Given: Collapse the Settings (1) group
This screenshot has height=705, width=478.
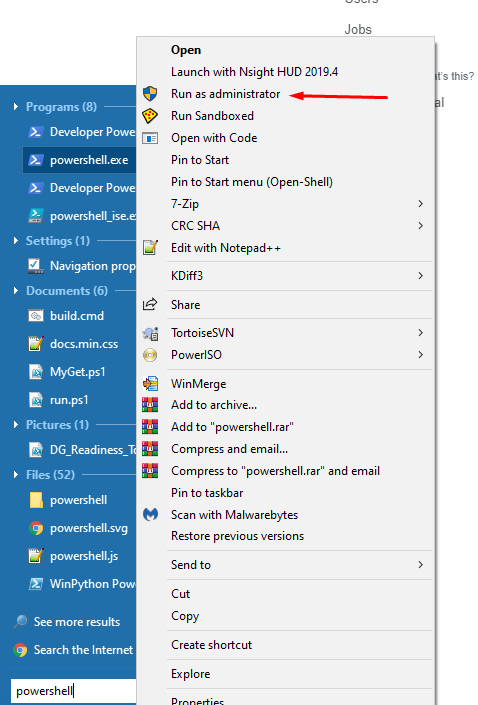Looking at the screenshot, I should pos(16,241).
